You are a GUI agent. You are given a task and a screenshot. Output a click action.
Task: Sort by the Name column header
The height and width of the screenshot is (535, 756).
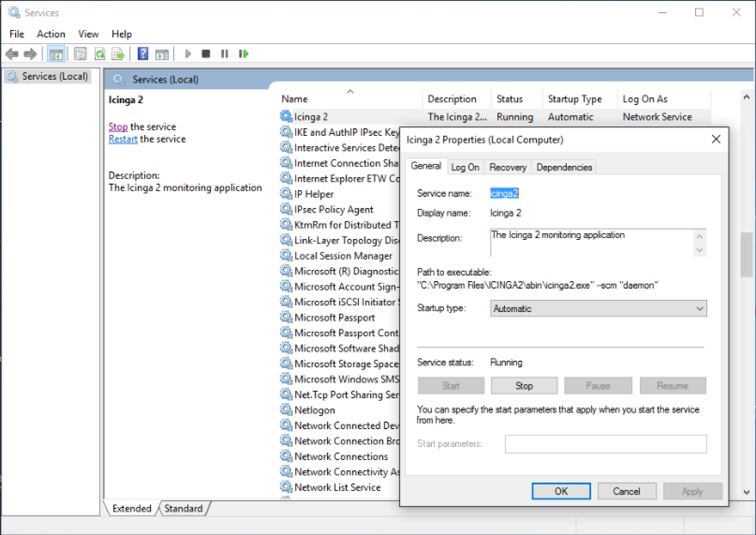pyautogui.click(x=350, y=99)
